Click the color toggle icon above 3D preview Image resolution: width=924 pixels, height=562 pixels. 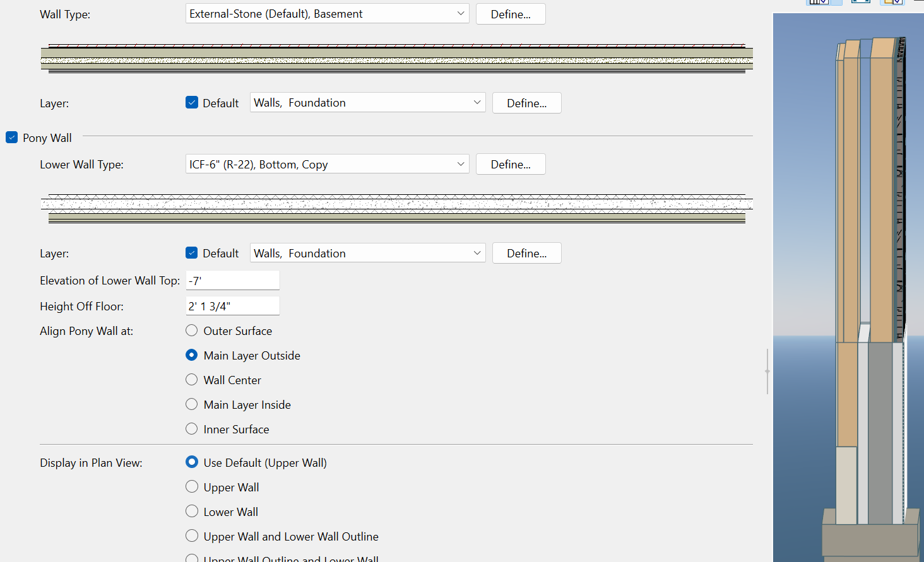coord(893,2)
